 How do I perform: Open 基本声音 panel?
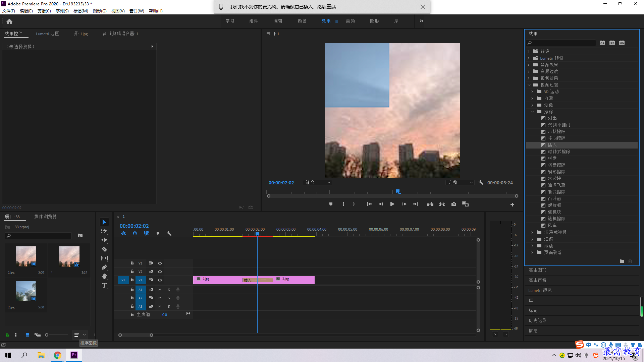coord(537,280)
